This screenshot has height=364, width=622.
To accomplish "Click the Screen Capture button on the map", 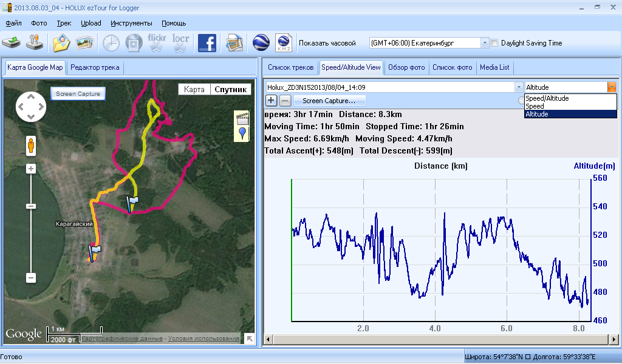I will click(78, 94).
